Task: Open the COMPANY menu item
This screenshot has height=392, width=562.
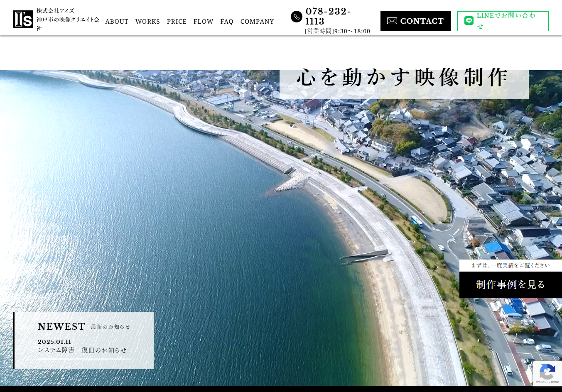Action: (257, 22)
